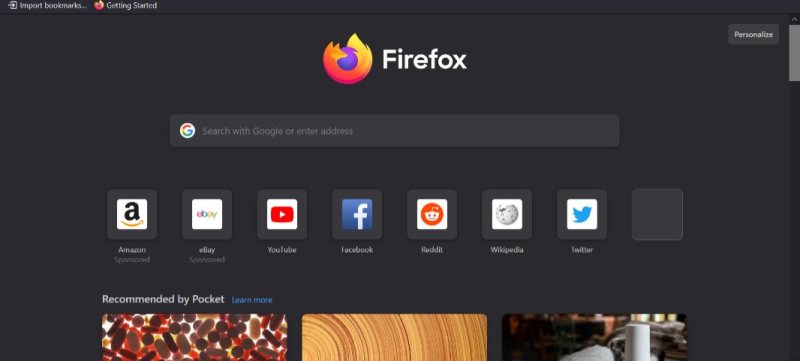Open the Facebook shortcut tile

[x=357, y=214]
